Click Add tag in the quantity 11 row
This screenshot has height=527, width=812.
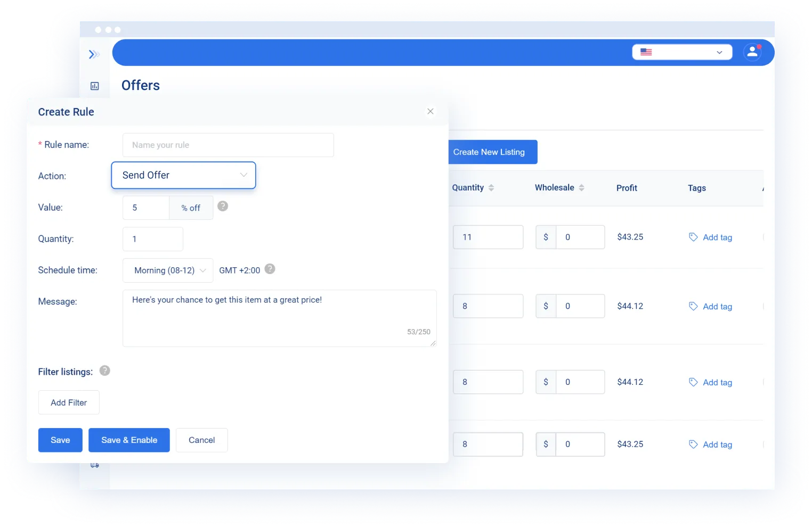tap(717, 237)
